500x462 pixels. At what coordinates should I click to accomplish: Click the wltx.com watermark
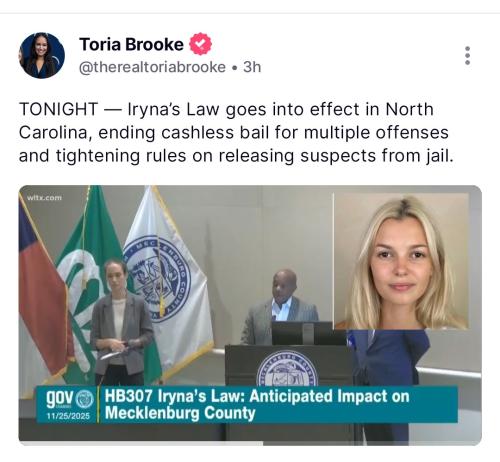click(44, 198)
